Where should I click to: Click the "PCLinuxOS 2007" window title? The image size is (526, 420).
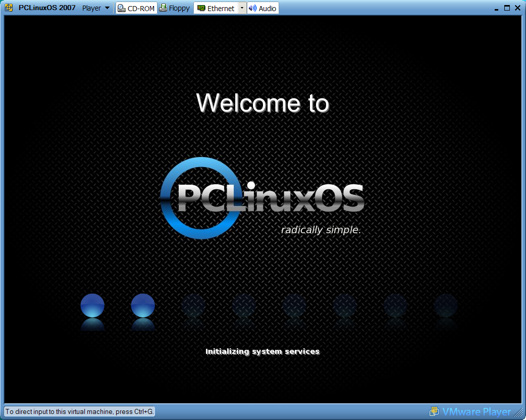point(47,8)
